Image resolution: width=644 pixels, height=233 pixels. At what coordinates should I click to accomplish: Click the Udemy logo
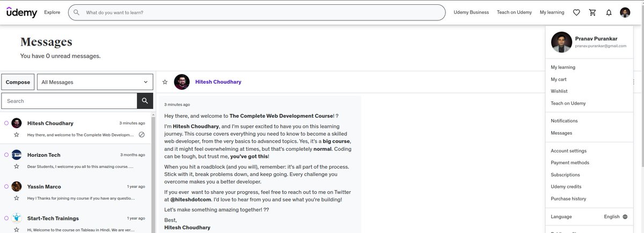[22, 12]
